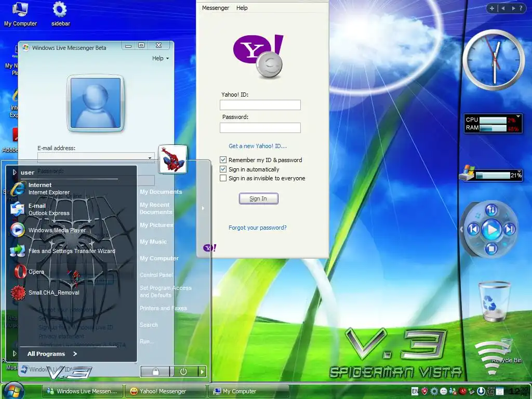Click the Yahoo! Password input field

(x=260, y=128)
